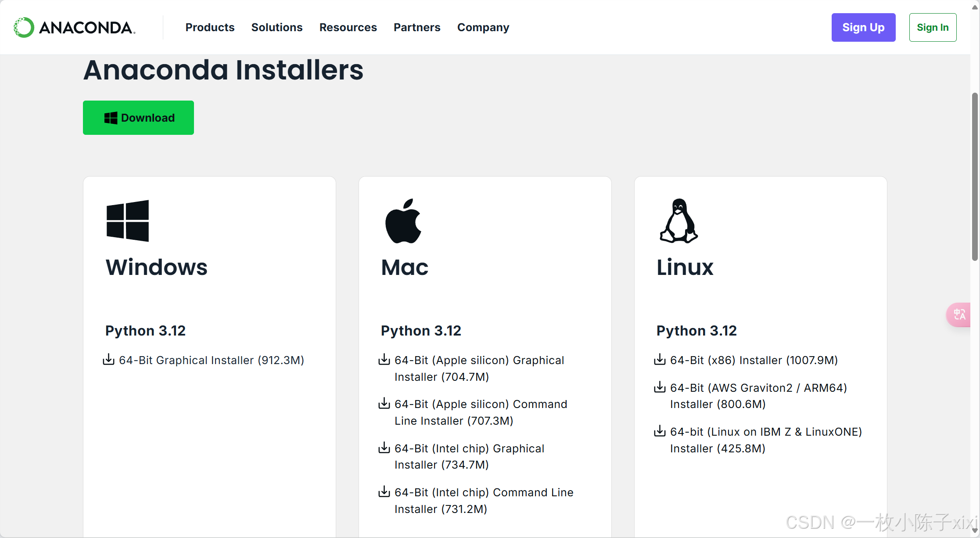Expand the Company navigation menu
The width and height of the screenshot is (980, 538).
(483, 27)
